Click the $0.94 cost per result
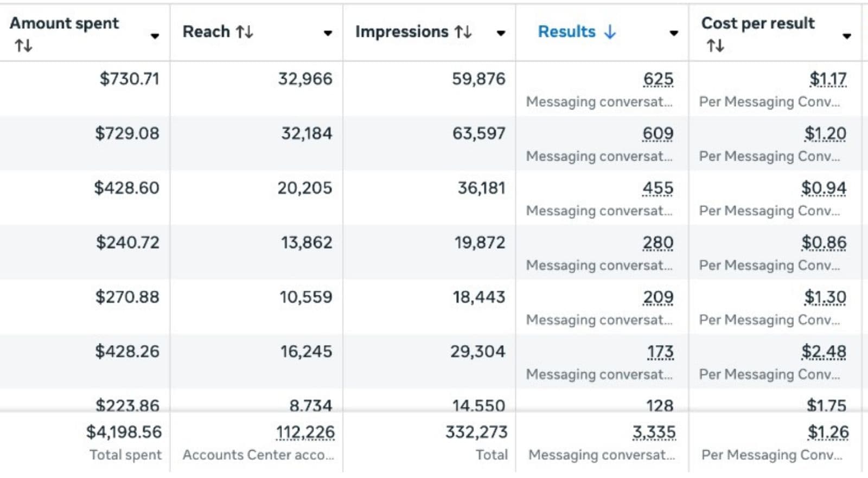This screenshot has height=478, width=868. pyautogui.click(x=824, y=188)
